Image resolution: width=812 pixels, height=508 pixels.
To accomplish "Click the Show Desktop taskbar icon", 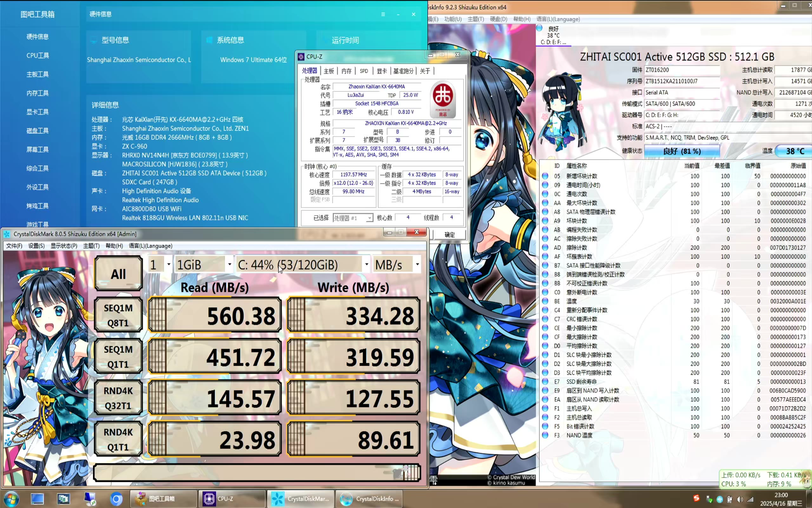I will (37, 499).
